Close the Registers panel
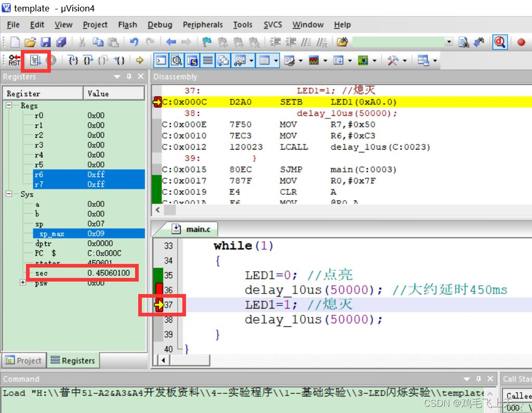The height and width of the screenshot is (413, 532). pyautogui.click(x=141, y=77)
